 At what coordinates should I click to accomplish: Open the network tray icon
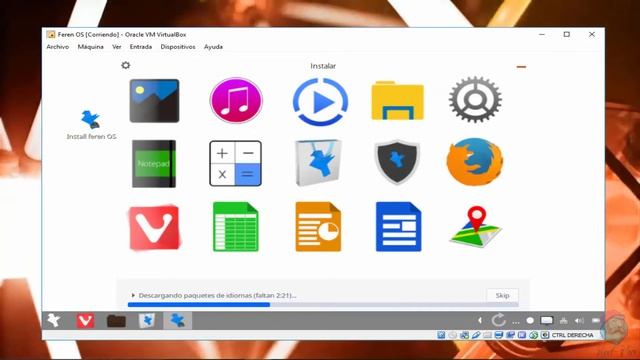click(564, 321)
